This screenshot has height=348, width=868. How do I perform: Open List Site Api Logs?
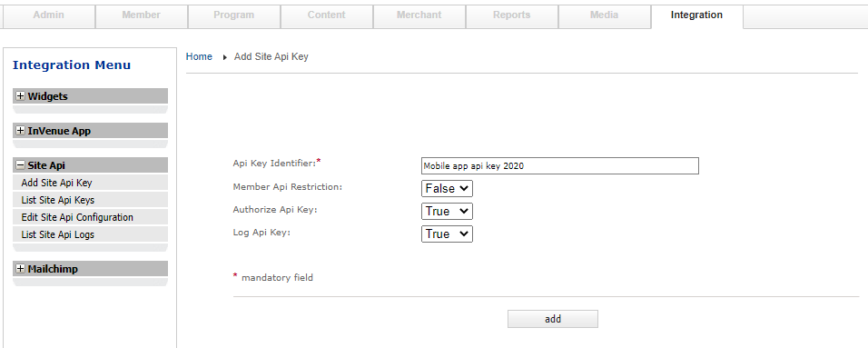tap(90, 234)
